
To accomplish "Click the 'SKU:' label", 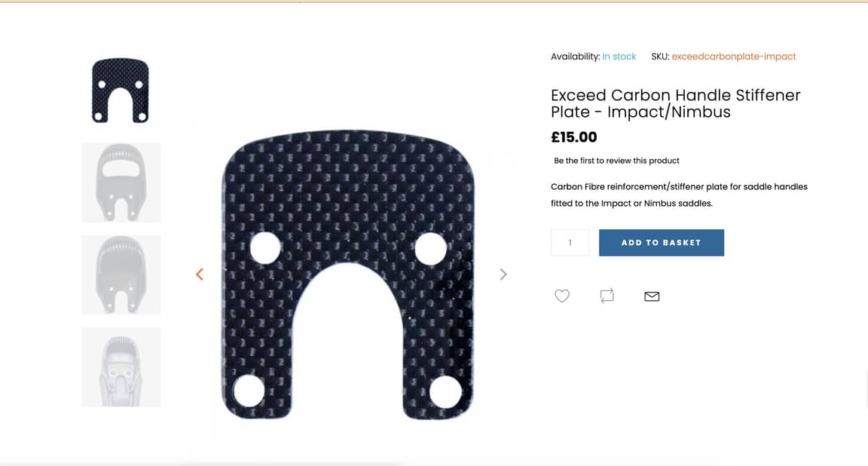I will [660, 57].
